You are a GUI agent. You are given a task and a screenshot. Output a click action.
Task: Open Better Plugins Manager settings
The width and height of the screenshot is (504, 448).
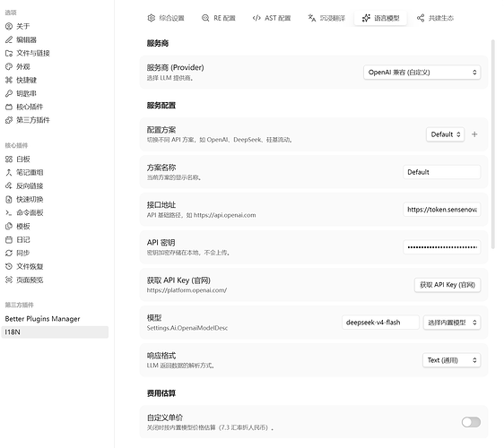coord(55,319)
